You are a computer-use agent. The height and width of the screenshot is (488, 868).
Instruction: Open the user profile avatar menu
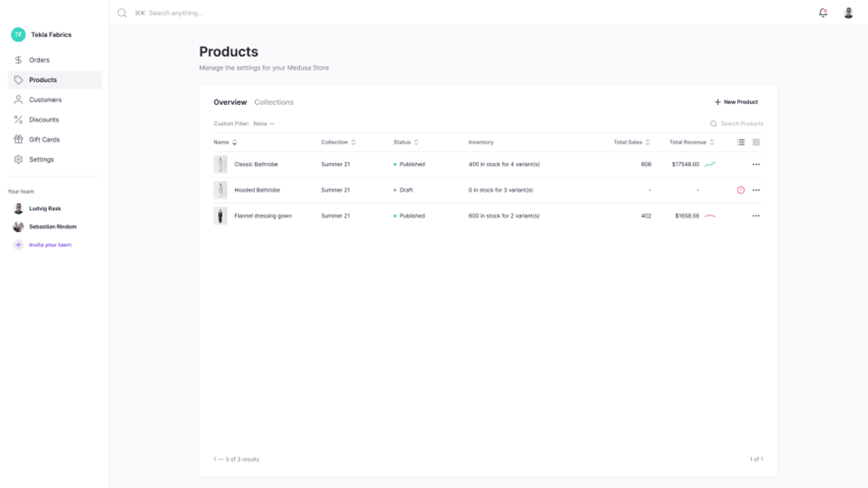pos(848,13)
